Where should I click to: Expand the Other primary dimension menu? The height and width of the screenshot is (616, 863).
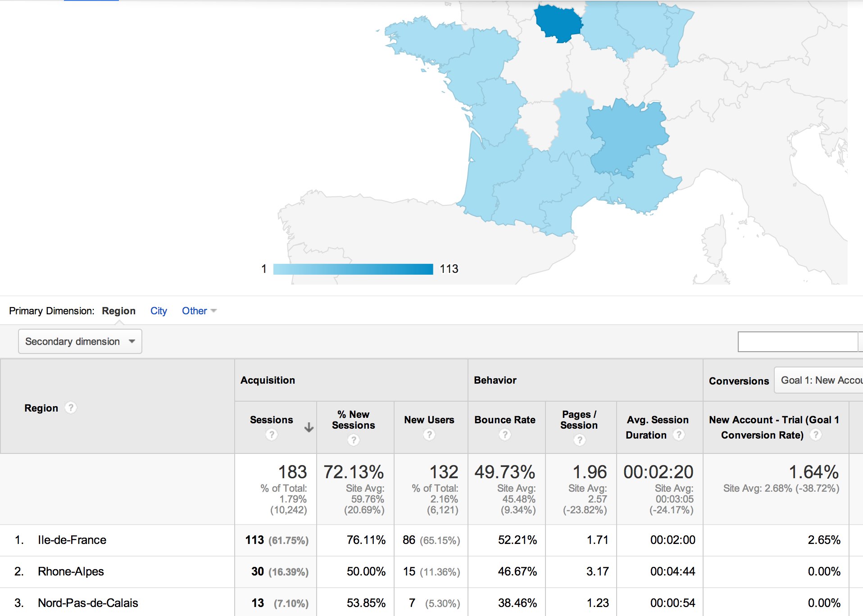pos(199,311)
